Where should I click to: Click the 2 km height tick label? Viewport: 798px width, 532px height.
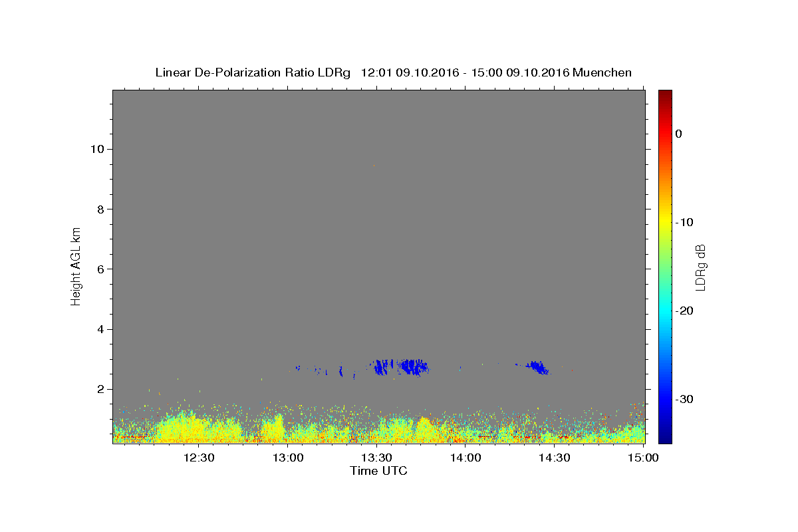100,390
